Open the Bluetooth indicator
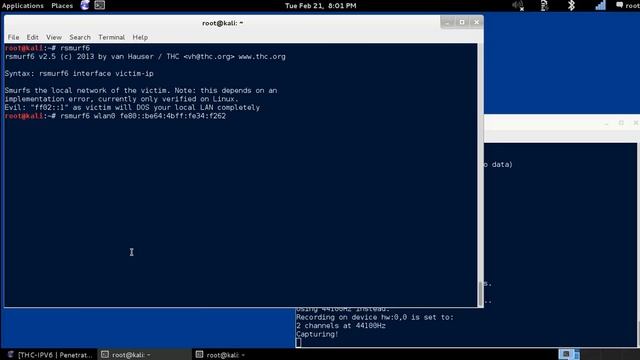 coord(571,5)
